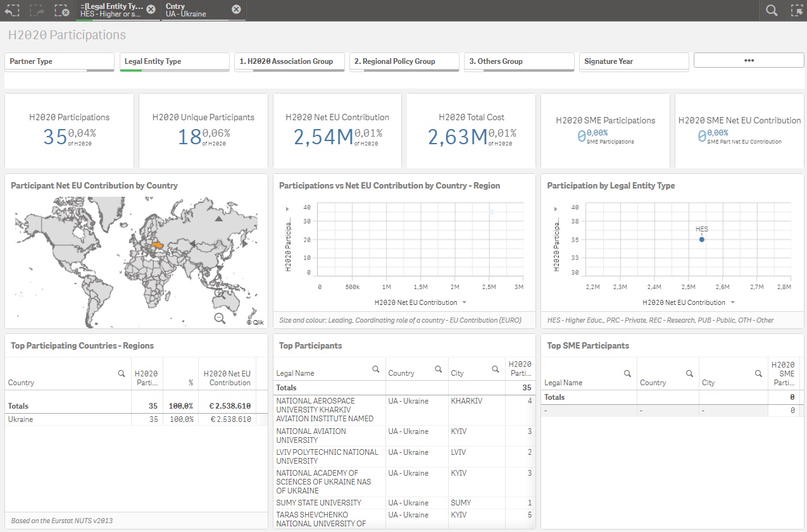Open x-axis dropdown in Participations vs Contribution chart
Viewport: 807px width, 532px height.
click(465, 303)
